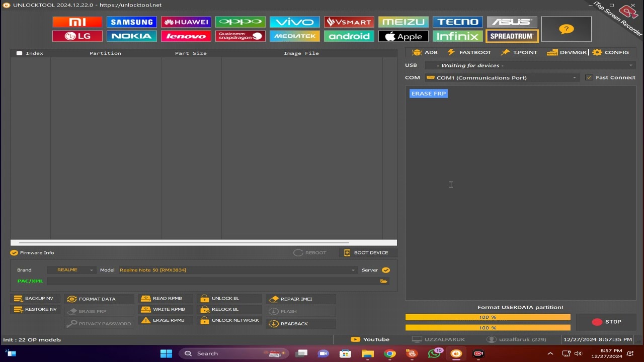This screenshot has width=644, height=362.
Task: Click the Server check icon
Action: pos(386,270)
